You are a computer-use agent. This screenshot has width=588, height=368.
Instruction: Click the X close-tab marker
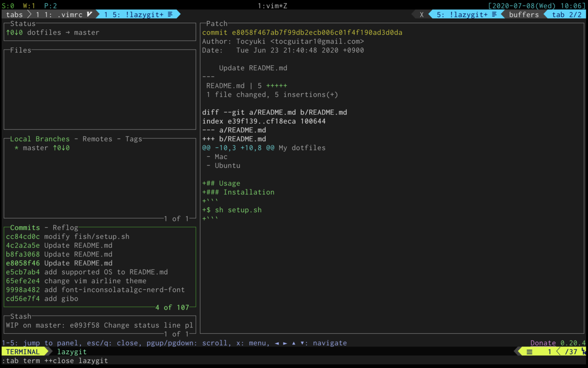421,15
